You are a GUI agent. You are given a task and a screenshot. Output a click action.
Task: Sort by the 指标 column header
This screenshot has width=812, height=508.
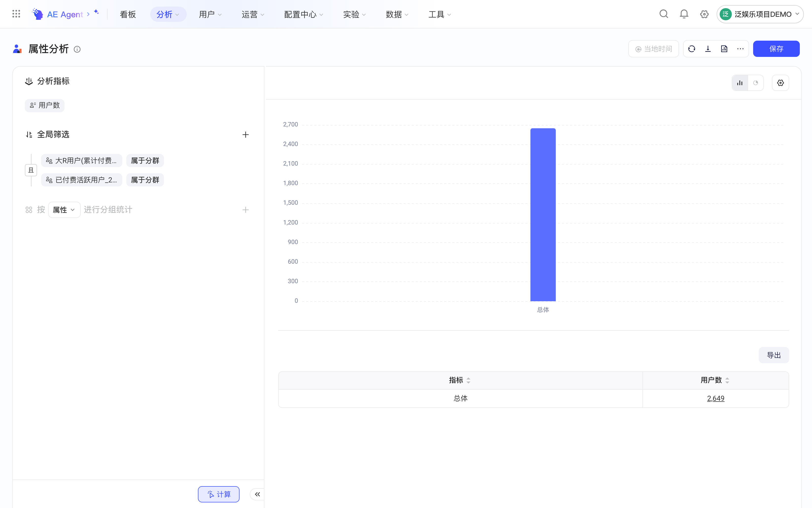coord(460,380)
